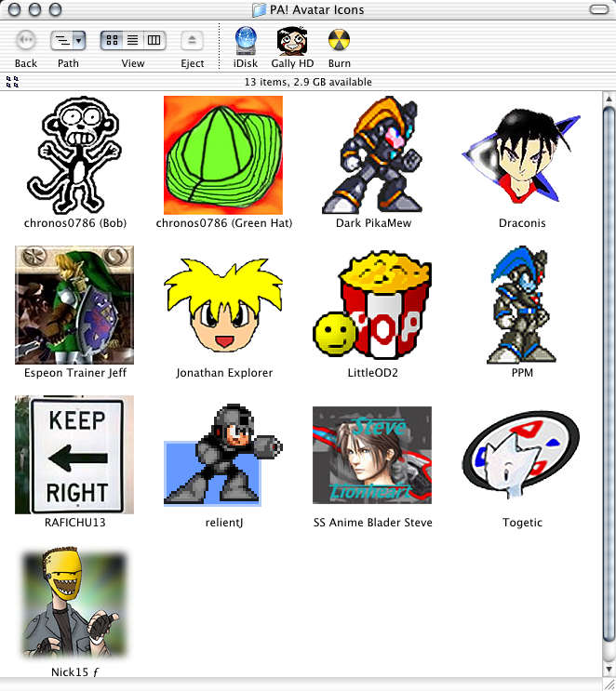Select LittleOD2 popcorn icon
This screenshot has height=691, width=616.
(372, 304)
